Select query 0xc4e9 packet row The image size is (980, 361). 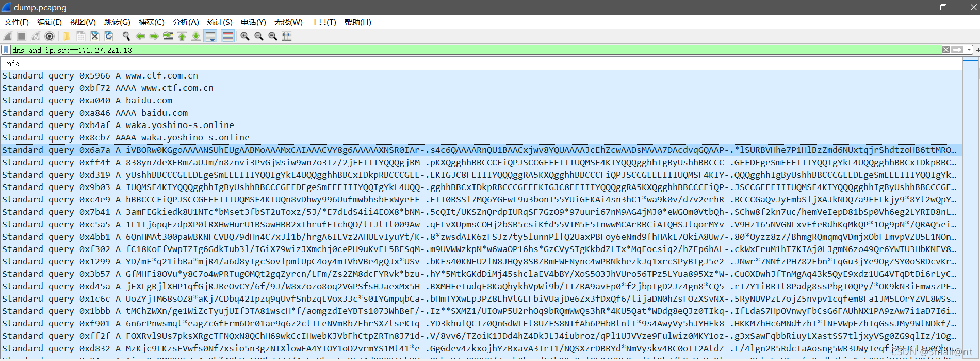(481, 199)
